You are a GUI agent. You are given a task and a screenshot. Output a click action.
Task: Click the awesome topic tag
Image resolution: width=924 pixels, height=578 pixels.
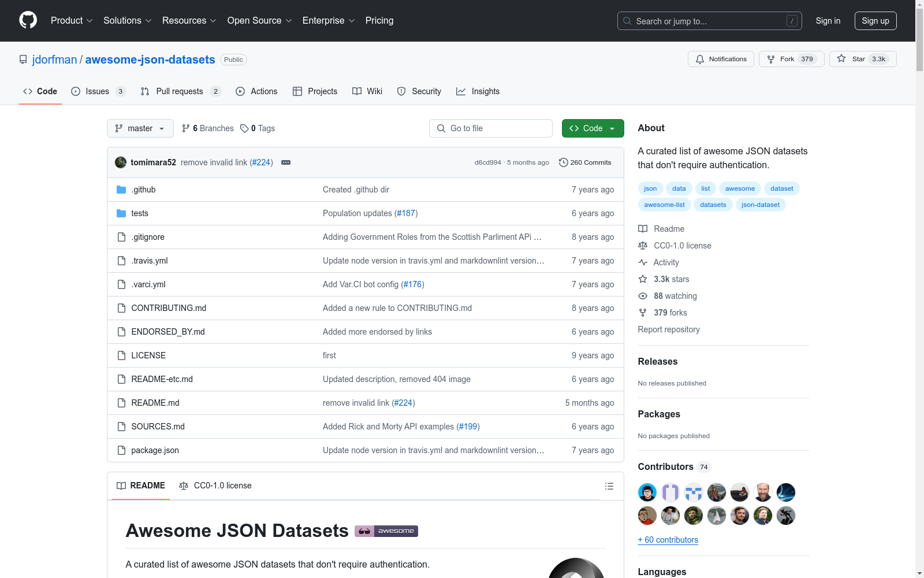740,188
